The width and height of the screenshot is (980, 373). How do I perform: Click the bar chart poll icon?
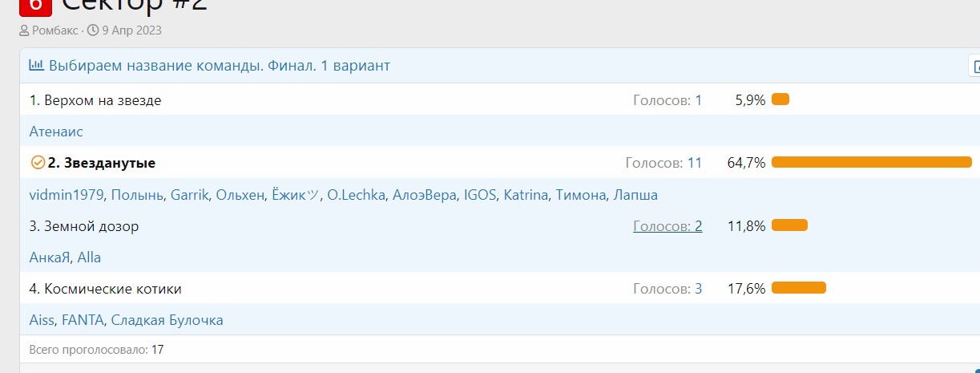tap(36, 66)
